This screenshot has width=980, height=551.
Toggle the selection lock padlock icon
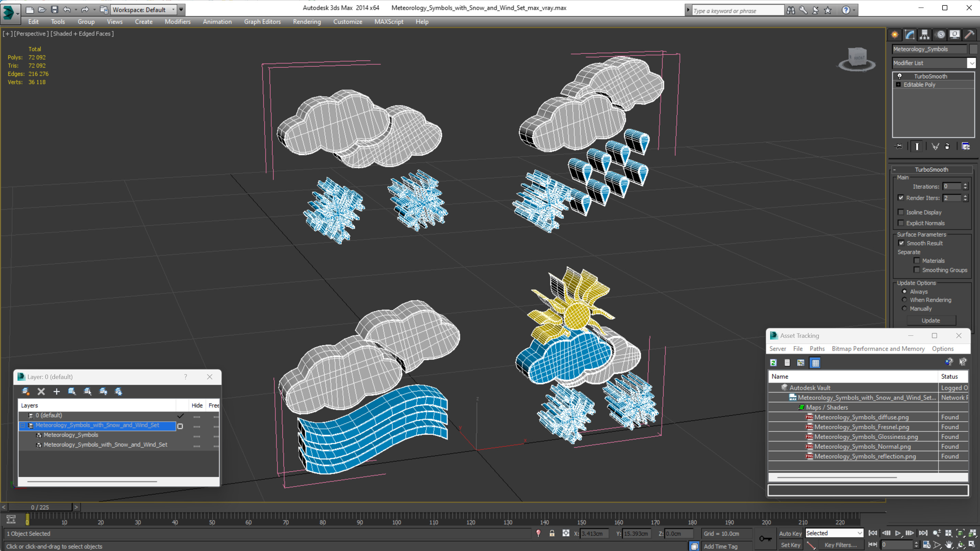point(552,533)
